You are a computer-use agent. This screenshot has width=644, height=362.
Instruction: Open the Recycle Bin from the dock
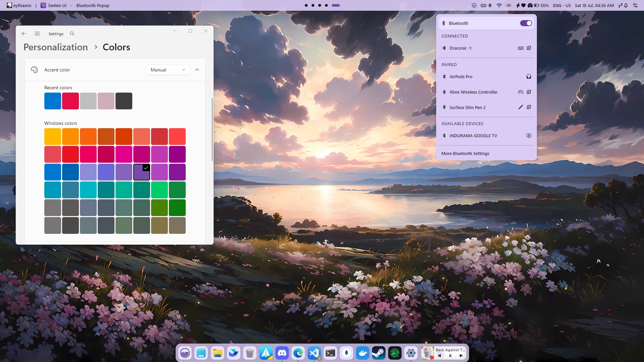click(249, 353)
